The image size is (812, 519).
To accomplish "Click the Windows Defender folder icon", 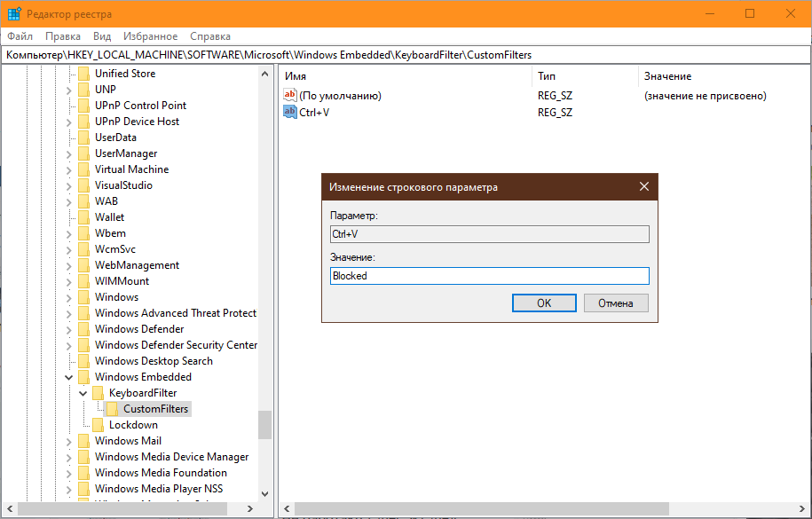I will pos(84,329).
